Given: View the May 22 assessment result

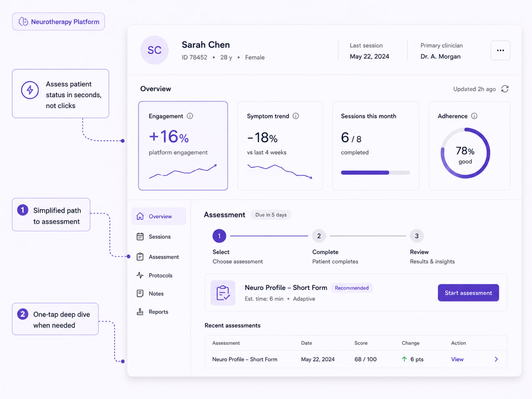Looking at the screenshot, I should [457, 359].
